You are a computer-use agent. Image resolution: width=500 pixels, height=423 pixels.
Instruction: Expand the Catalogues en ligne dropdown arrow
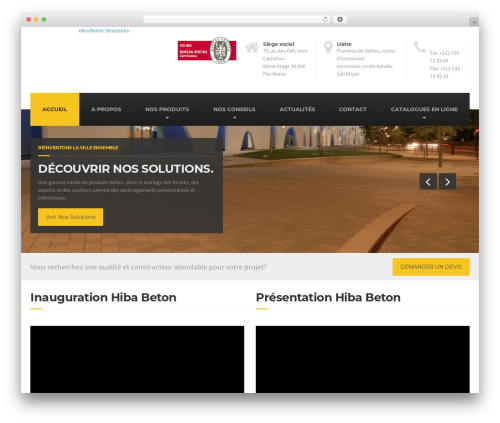[x=424, y=118]
